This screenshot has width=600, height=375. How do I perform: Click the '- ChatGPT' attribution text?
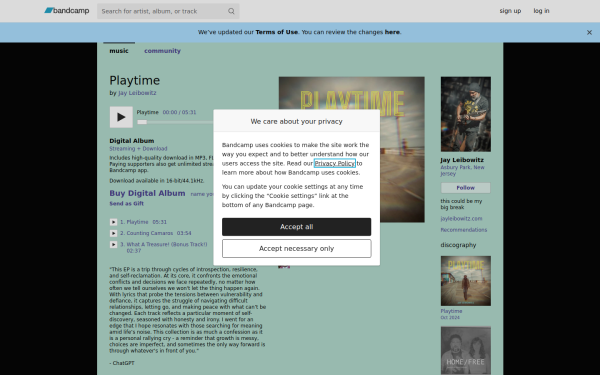122,363
